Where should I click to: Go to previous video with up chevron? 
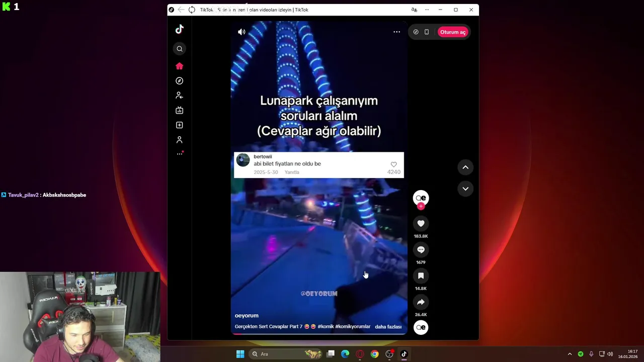[x=465, y=167]
